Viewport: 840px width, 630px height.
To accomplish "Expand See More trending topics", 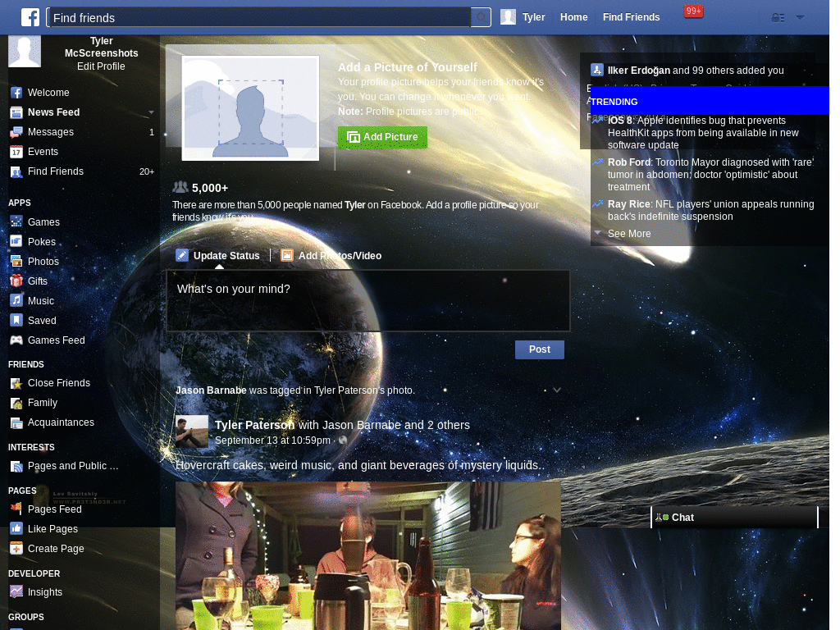I will 629,234.
